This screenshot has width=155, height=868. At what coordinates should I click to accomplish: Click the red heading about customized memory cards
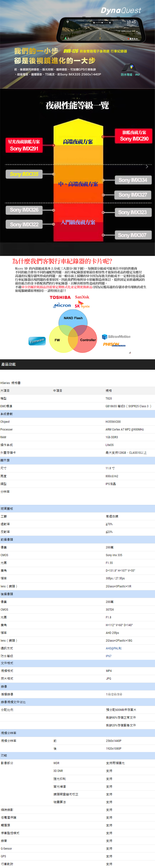[x=62, y=261]
